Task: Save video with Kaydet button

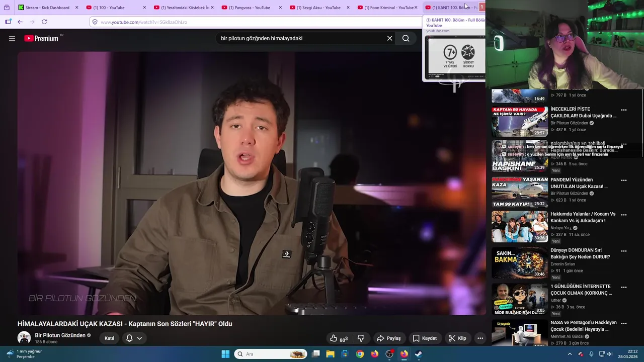Action: [424, 338]
